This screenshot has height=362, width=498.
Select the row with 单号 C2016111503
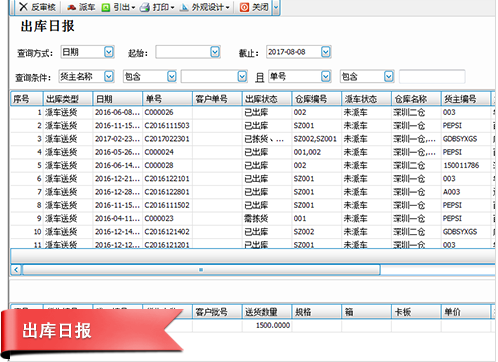[252, 126]
